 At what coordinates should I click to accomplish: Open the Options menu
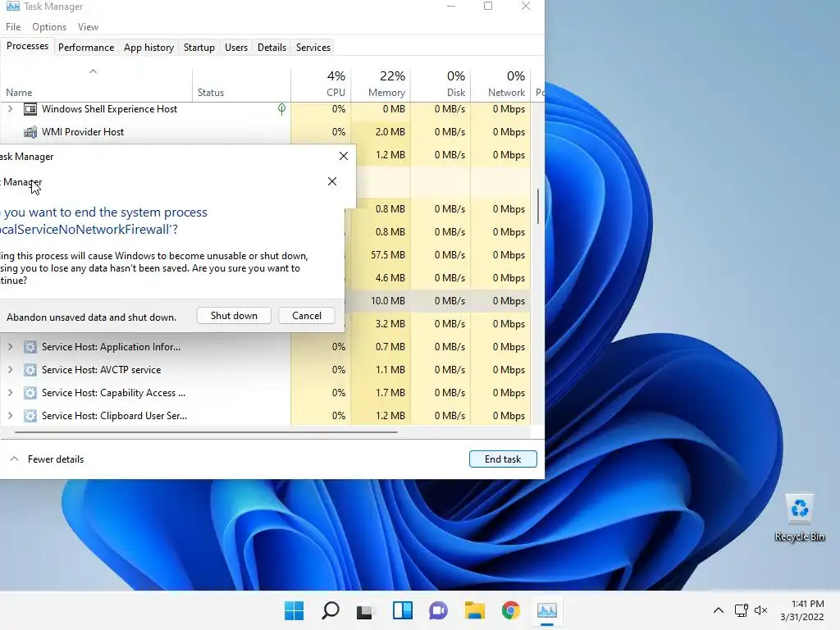48,27
